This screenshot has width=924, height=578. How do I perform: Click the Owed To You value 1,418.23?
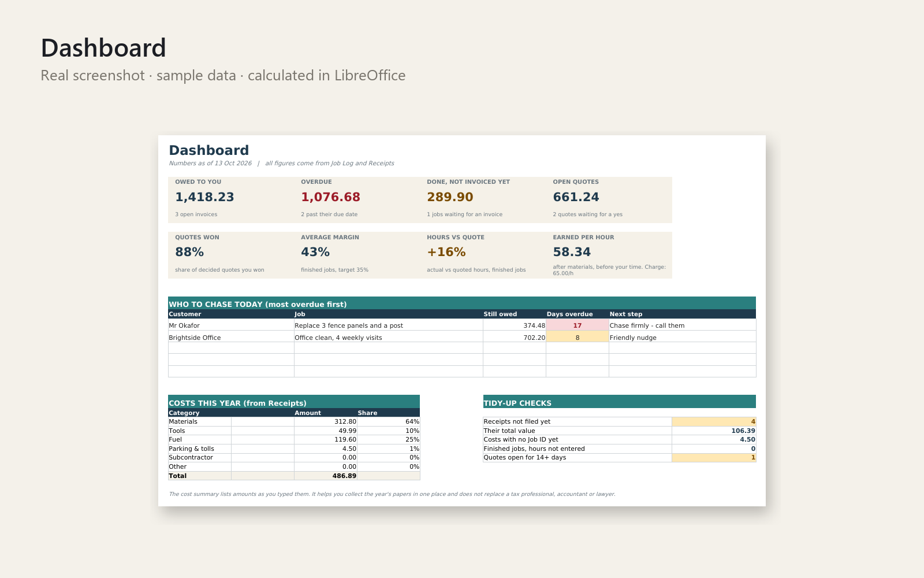[204, 197]
